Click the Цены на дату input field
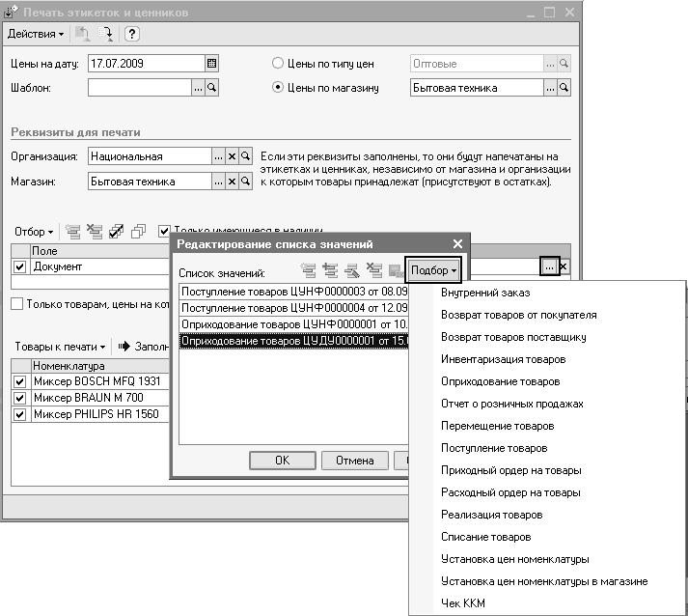Image resolution: width=688 pixels, height=616 pixels. tap(145, 64)
